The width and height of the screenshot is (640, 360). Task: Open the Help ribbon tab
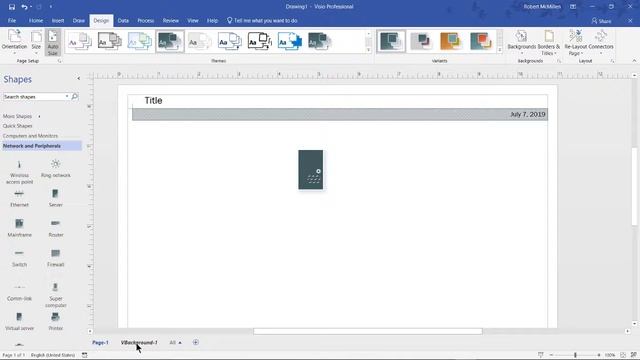coord(212,20)
